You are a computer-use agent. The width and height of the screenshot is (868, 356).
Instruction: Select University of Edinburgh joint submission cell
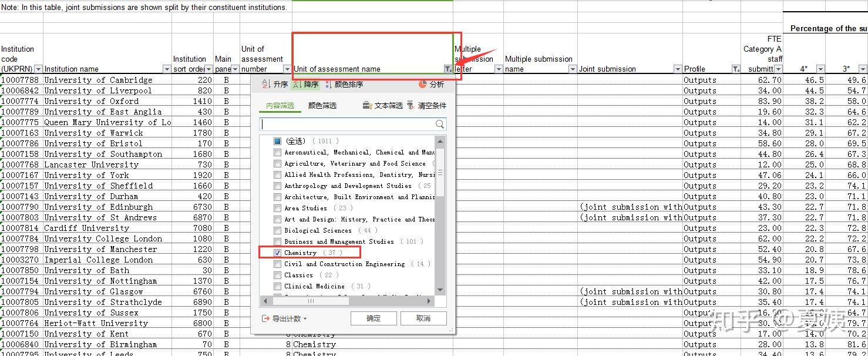tap(630, 207)
